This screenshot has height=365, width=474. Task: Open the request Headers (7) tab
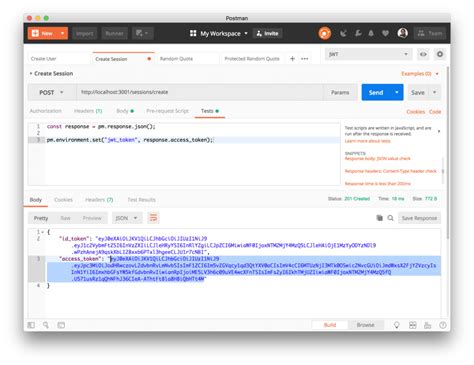coord(88,111)
